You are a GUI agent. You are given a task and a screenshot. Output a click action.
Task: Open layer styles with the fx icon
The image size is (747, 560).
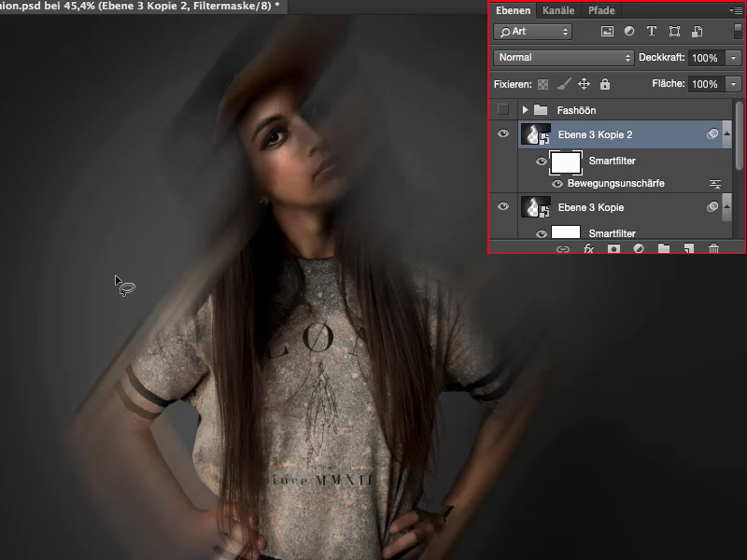click(x=586, y=249)
